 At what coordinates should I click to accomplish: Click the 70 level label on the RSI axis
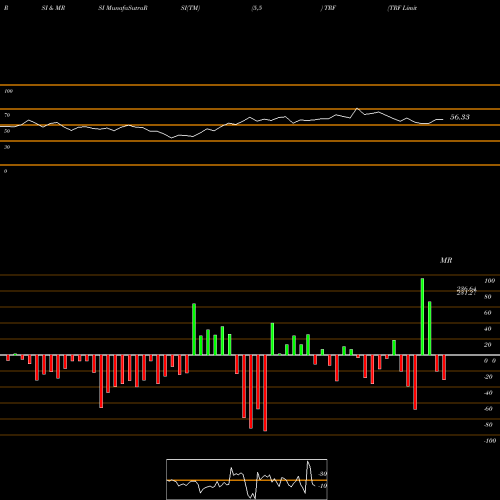coord(7,115)
